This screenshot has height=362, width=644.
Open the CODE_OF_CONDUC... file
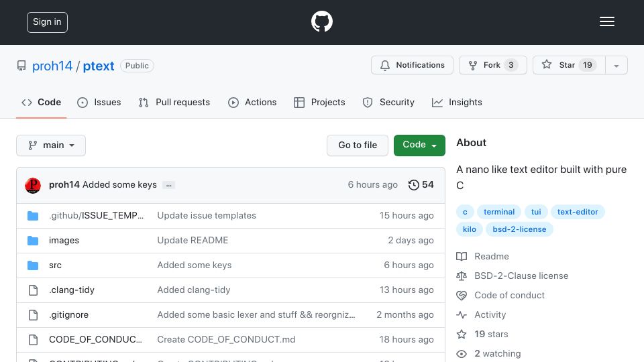(x=95, y=339)
